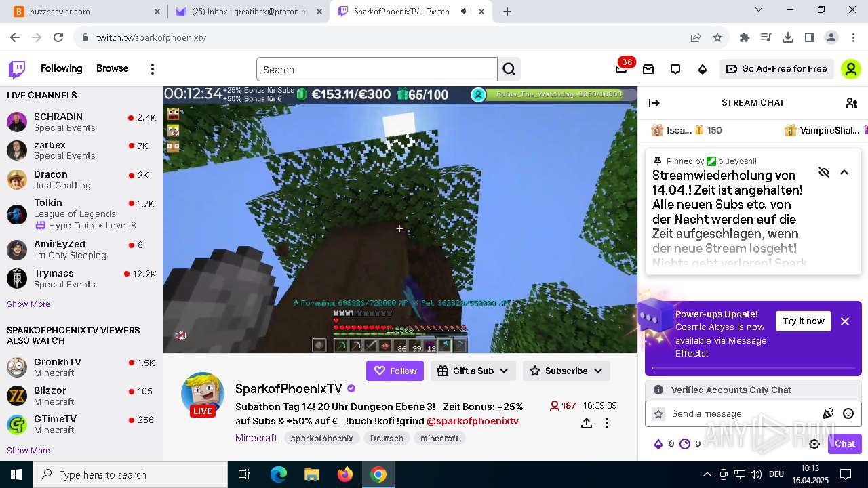Open Windows Start menu
This screenshot has width=868, height=488.
(16, 474)
